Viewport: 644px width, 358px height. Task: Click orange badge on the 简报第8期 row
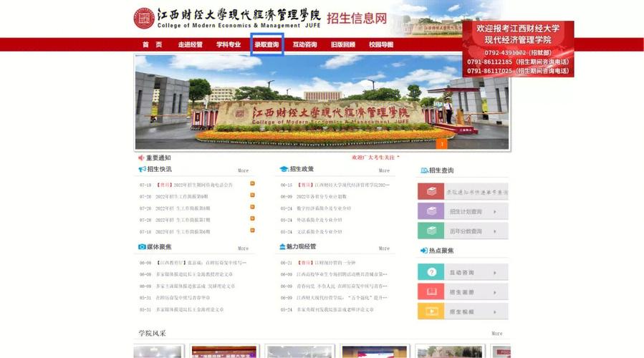[253, 207]
